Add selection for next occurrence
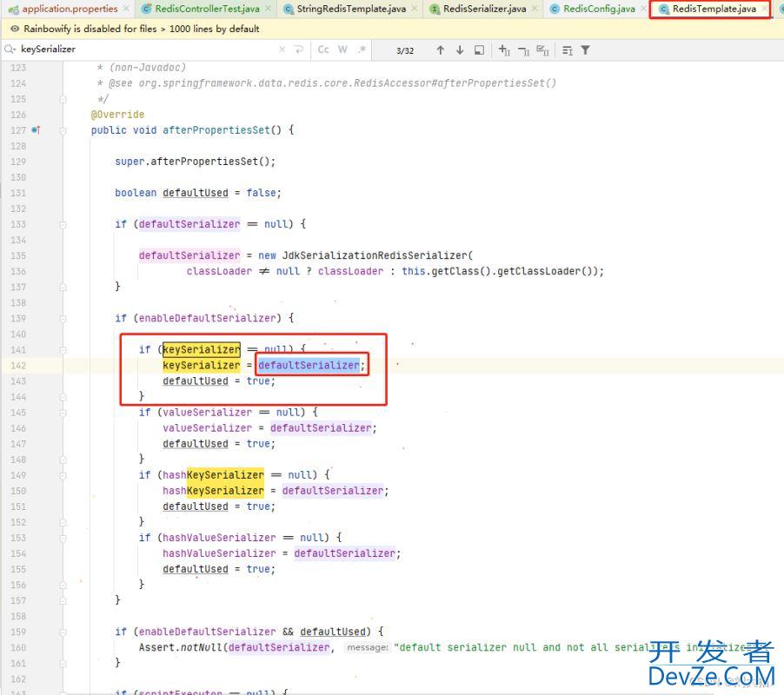The width and height of the screenshot is (784, 695). tap(504, 50)
